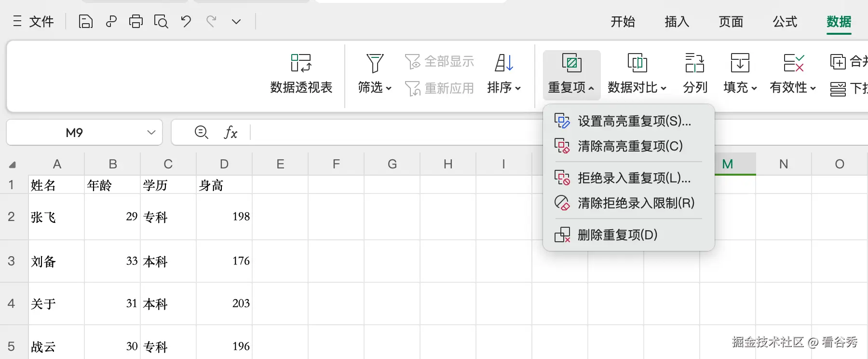Click cell containing 张飞

pos(56,217)
